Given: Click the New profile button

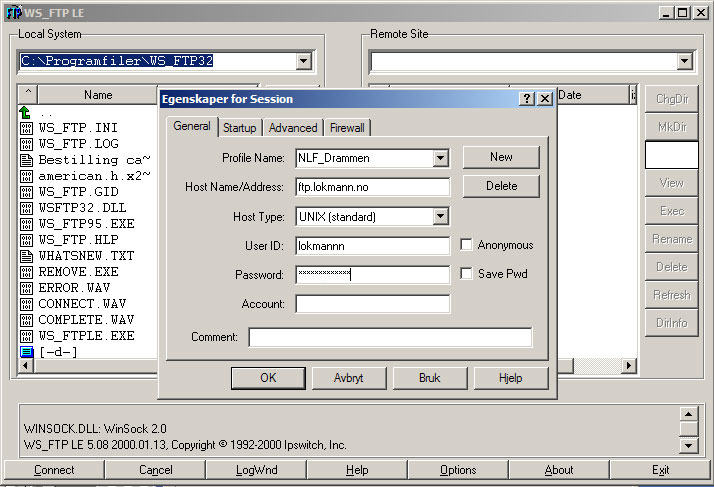Looking at the screenshot, I should (501, 157).
